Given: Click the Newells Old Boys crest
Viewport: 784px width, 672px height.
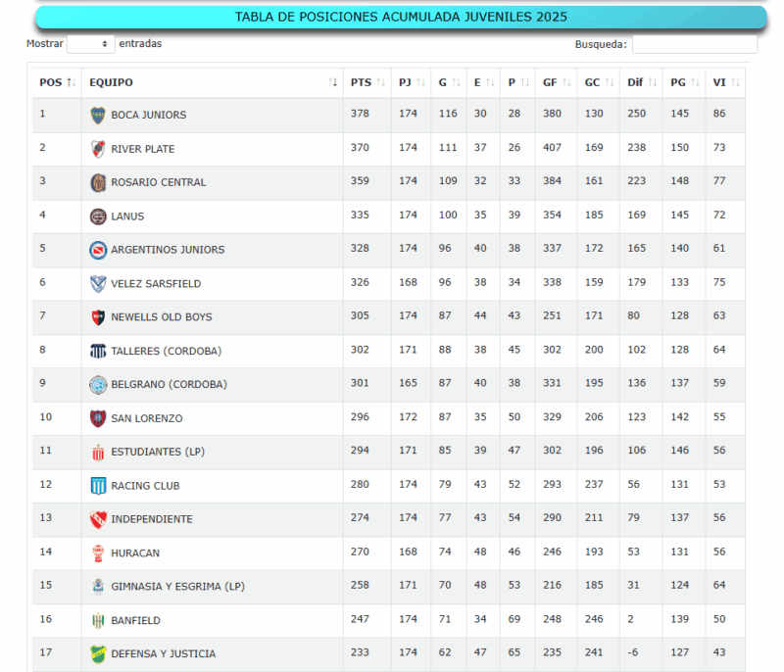Looking at the screenshot, I should (x=98, y=317).
